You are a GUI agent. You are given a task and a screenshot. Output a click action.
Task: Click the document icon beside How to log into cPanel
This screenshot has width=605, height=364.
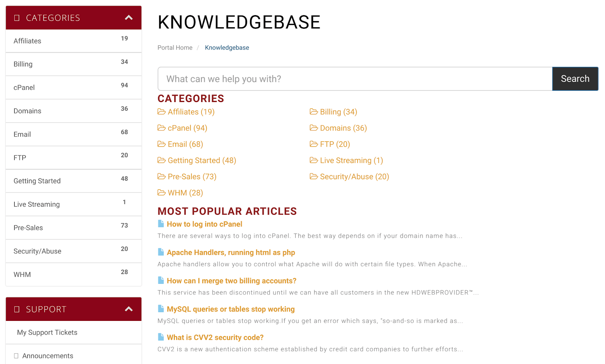pos(161,224)
